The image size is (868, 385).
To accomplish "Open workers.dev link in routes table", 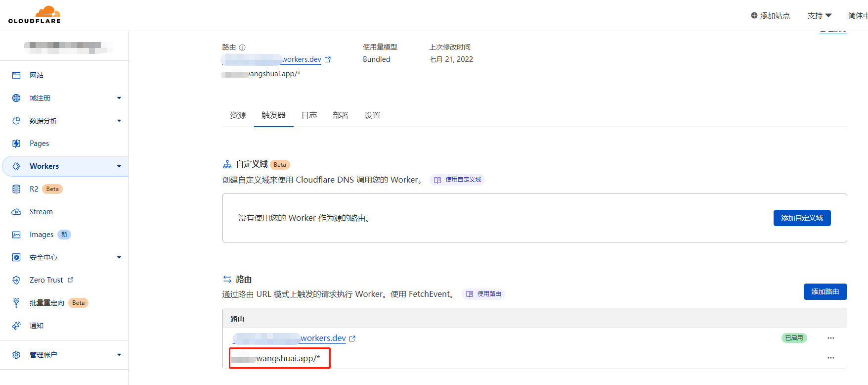I will (x=290, y=338).
